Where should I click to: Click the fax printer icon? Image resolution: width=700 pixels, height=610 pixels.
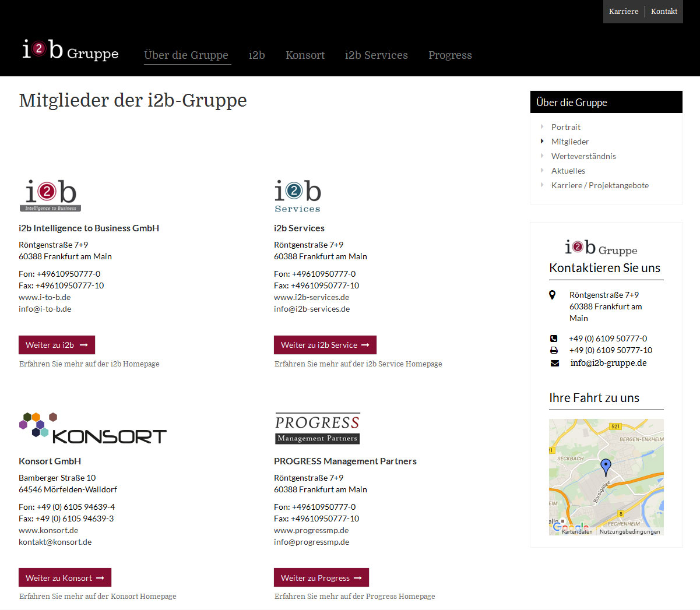point(554,350)
